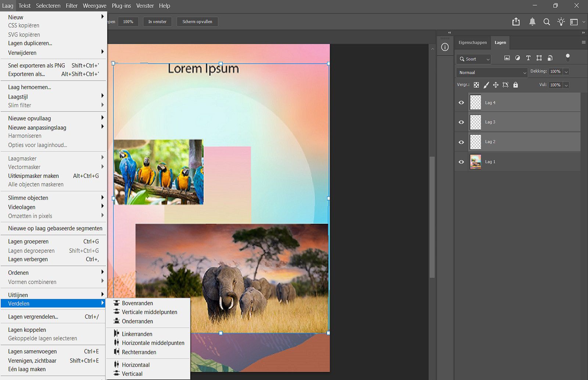Open the Soort filter dropdown
Viewport: 588px width, 380px height.
pyautogui.click(x=473, y=59)
